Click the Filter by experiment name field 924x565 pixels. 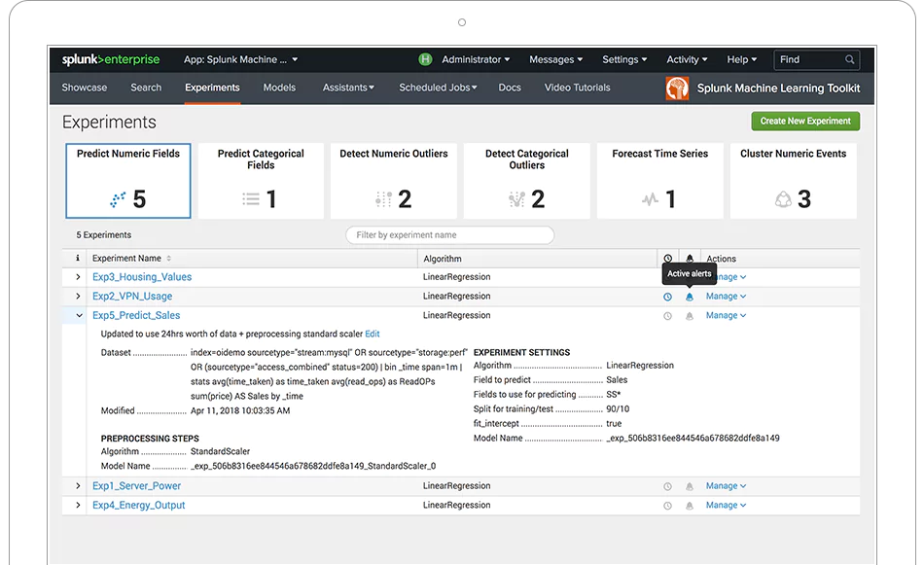[x=449, y=235]
